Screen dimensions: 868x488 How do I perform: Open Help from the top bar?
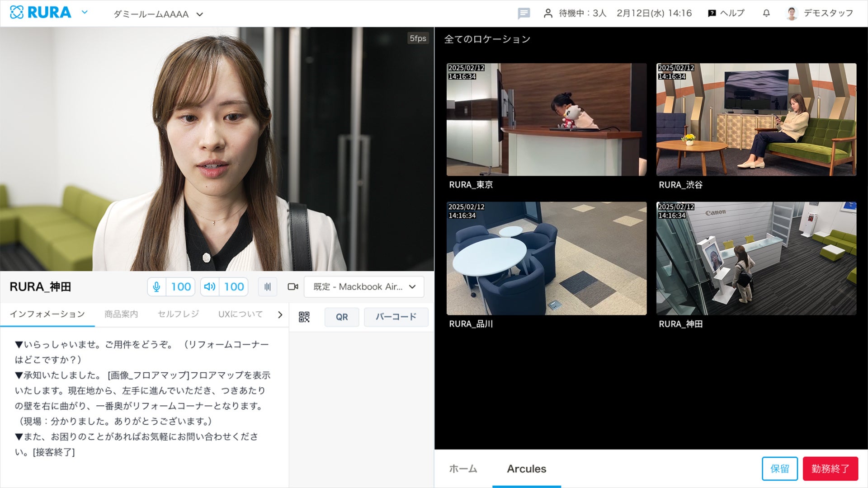[x=726, y=14]
